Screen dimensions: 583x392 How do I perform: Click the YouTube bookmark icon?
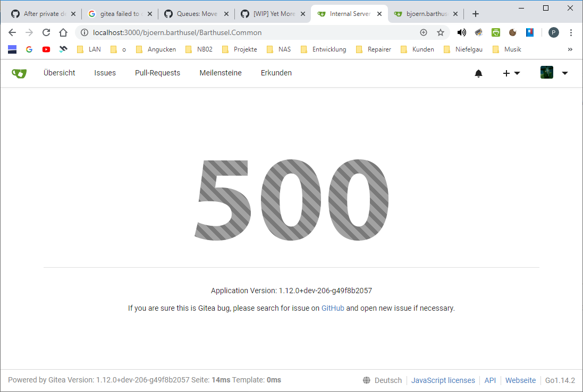[46, 49]
